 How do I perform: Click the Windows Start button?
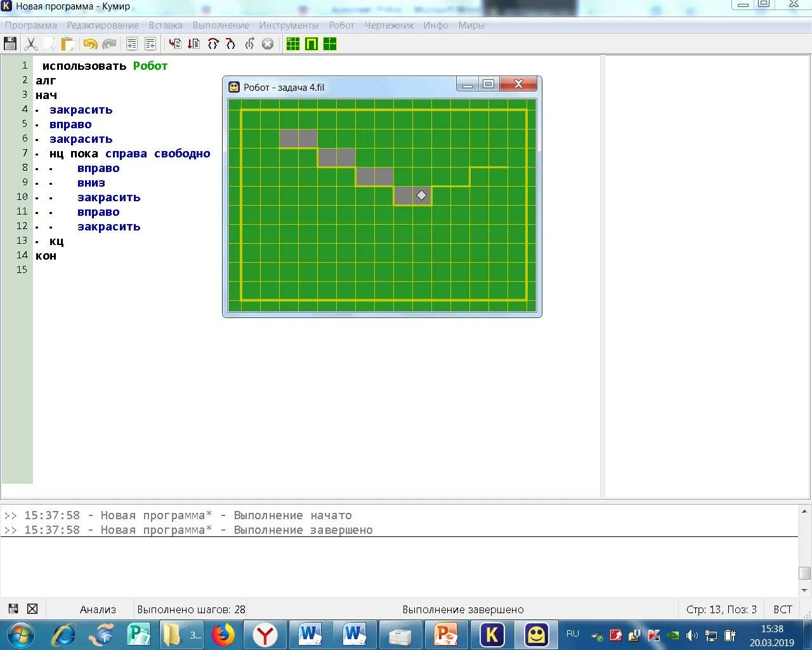coord(20,635)
